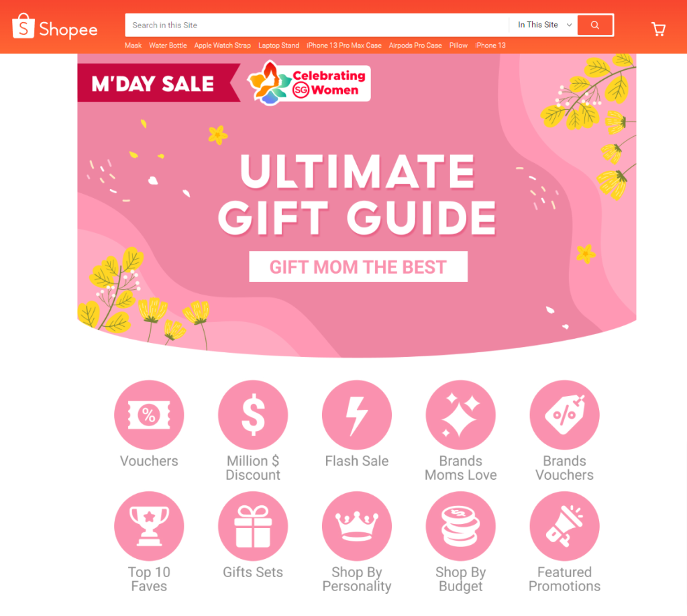
Task: Open the Celebrating SG Women badge
Action: tap(309, 83)
